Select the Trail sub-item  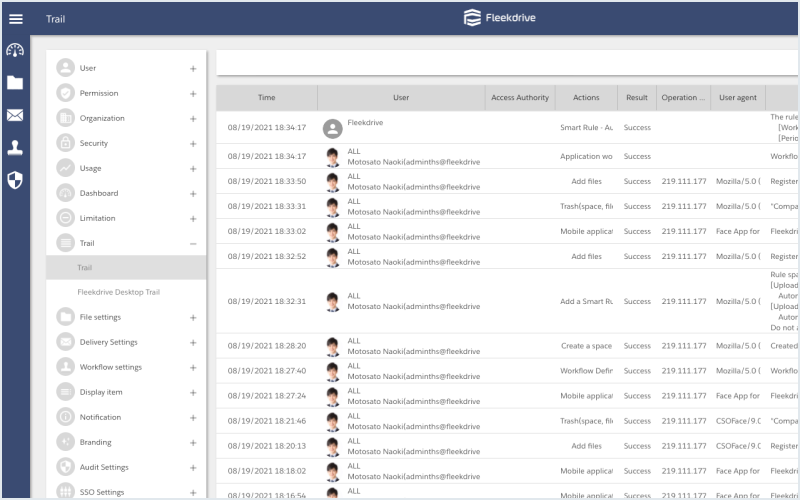pyautogui.click(x=126, y=267)
